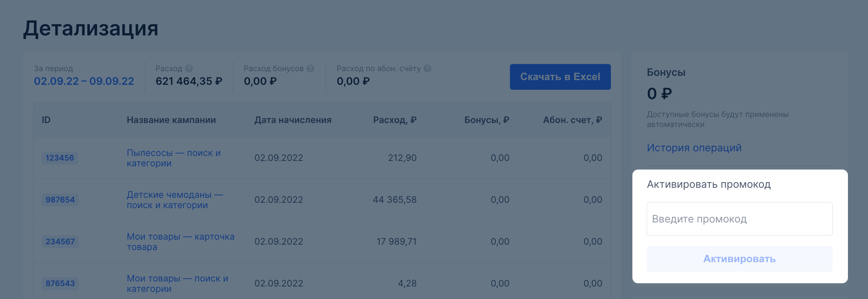
Task: Download the report with Скачать в Excel
Action: coord(560,77)
